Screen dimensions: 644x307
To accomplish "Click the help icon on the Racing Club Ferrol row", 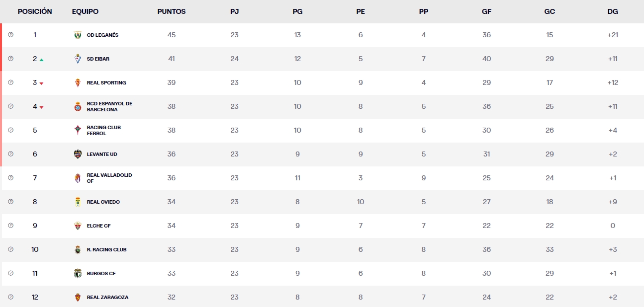I will click(10, 130).
